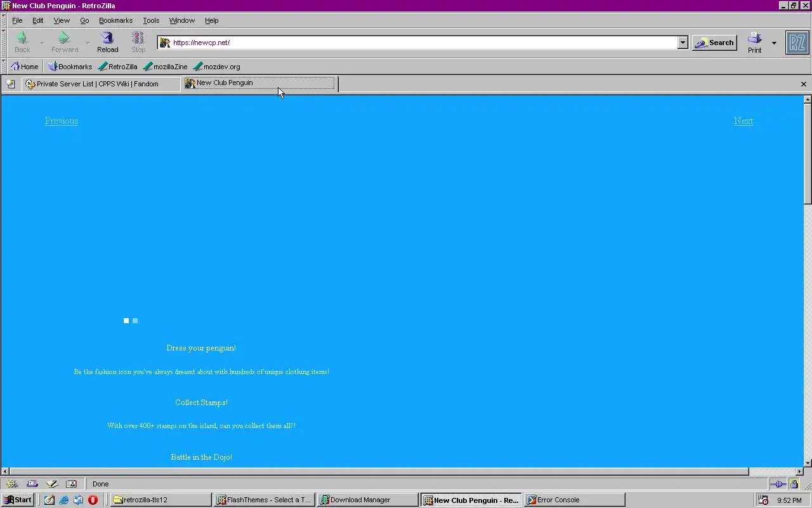Screen dimensions: 812x508
Task: Open Mail component icon in status bar
Action: pos(32,484)
